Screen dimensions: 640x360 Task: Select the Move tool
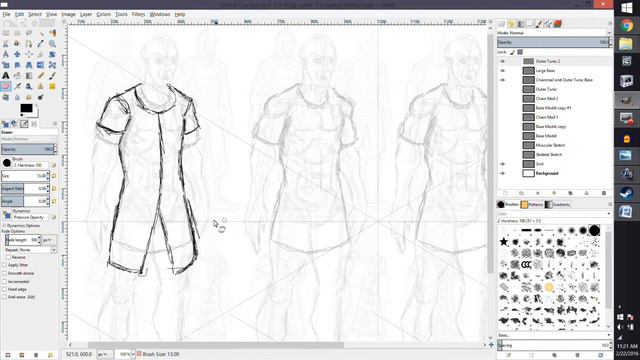click(17, 54)
